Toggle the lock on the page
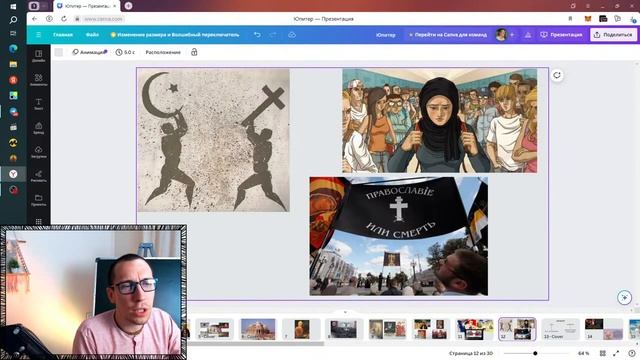 click(194, 52)
